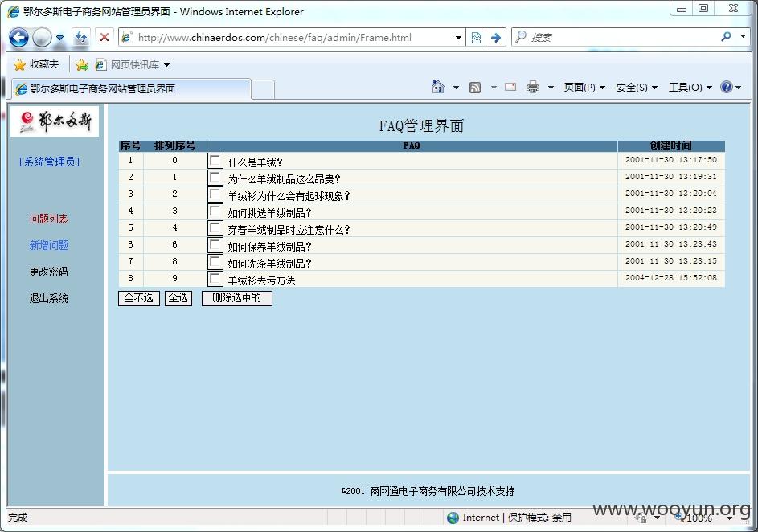Click the Print icon
758x532 pixels.
[533, 87]
